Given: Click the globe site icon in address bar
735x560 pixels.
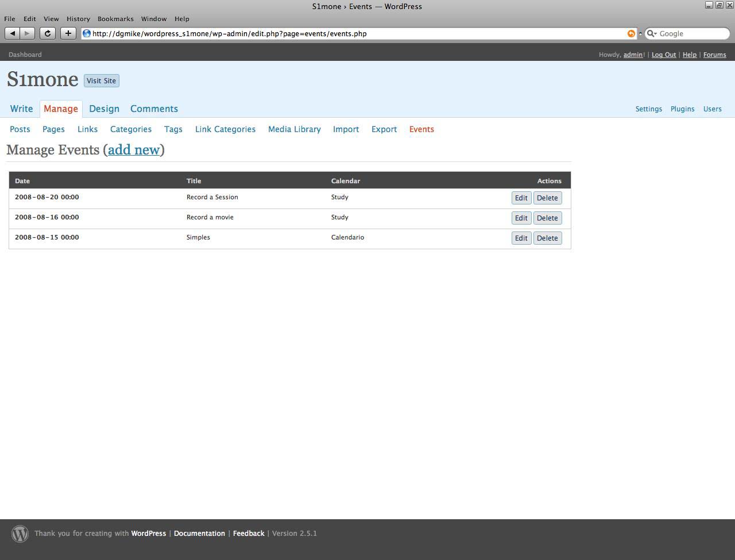Looking at the screenshot, I should pyautogui.click(x=87, y=34).
